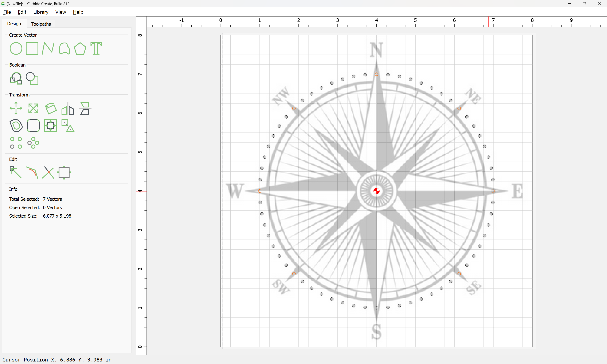Select the Polyline create tool
Image resolution: width=607 pixels, height=364 pixels.
coord(48,48)
